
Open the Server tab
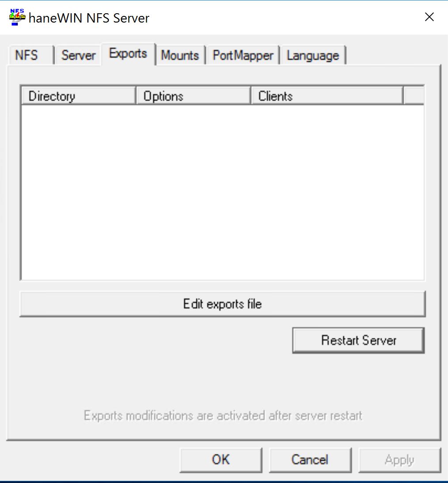pos(78,55)
